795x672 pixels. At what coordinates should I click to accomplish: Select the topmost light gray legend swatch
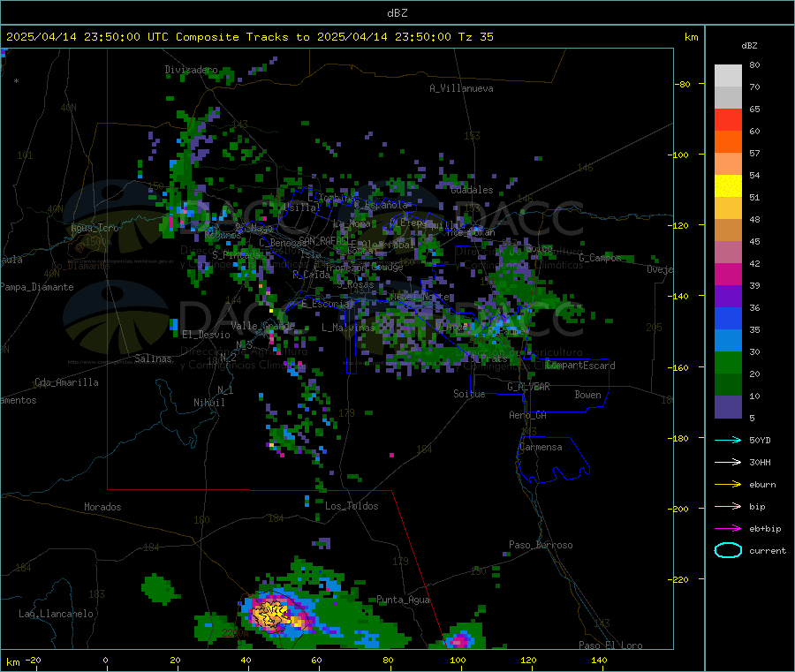728,76
